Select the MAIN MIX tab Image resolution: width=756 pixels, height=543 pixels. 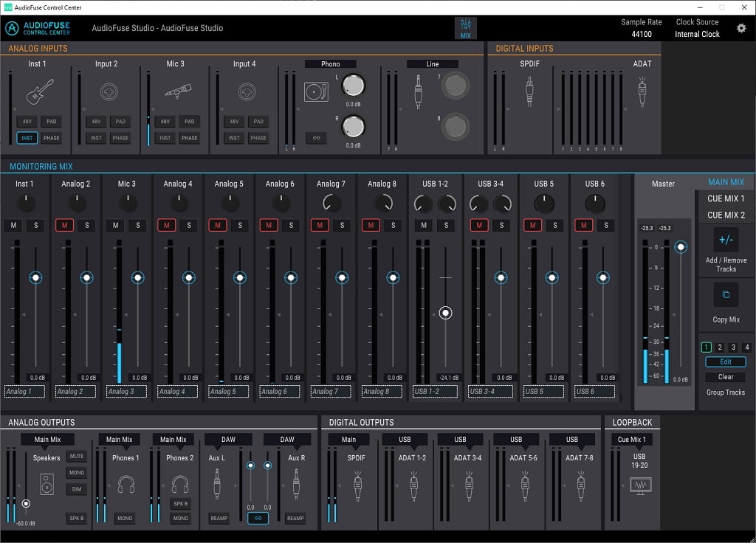(726, 182)
